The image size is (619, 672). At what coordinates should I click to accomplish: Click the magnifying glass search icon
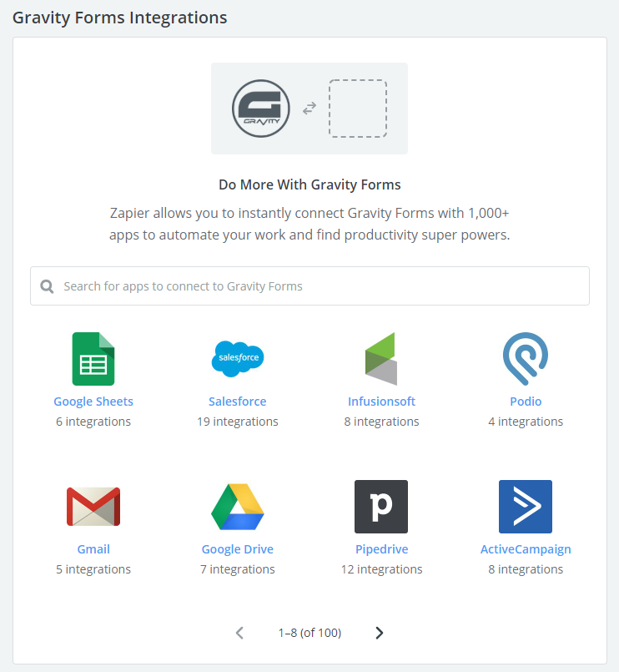pyautogui.click(x=47, y=286)
